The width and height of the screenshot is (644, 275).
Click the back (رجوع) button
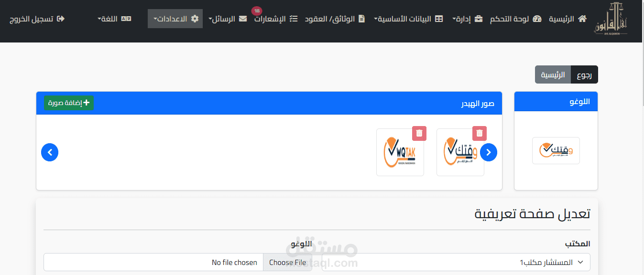tap(584, 74)
